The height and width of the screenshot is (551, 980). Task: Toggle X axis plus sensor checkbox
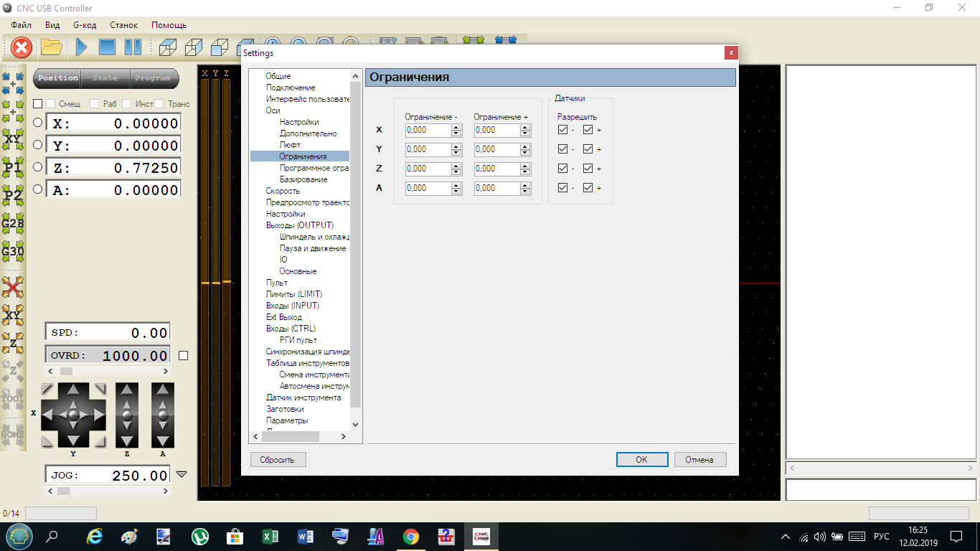point(588,130)
